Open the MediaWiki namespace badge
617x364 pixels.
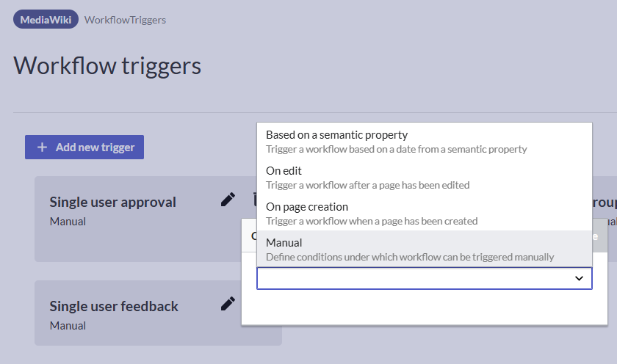[x=46, y=20]
